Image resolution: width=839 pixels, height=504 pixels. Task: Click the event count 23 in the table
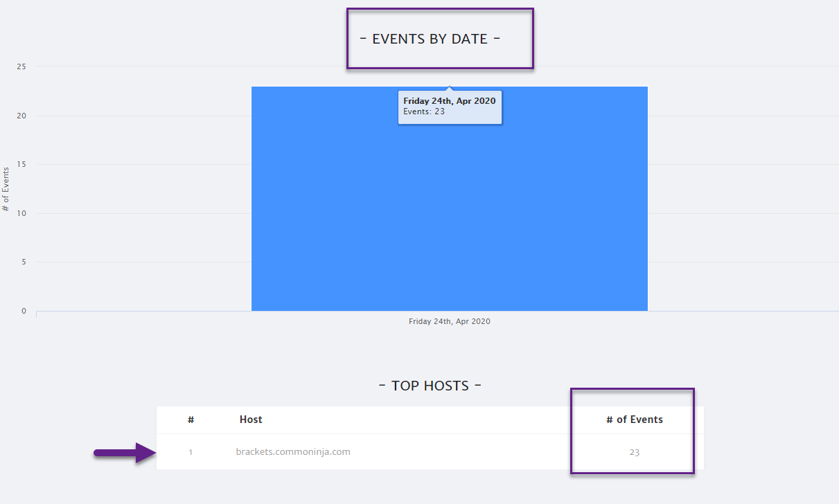(635, 452)
